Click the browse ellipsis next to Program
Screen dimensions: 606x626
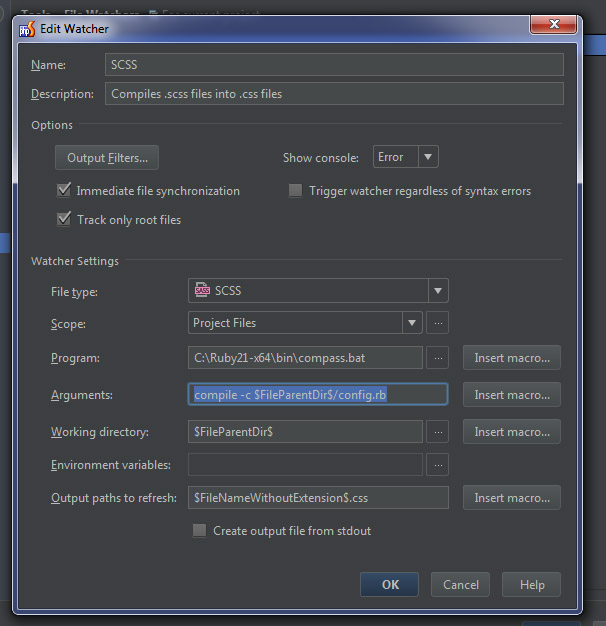click(x=438, y=358)
